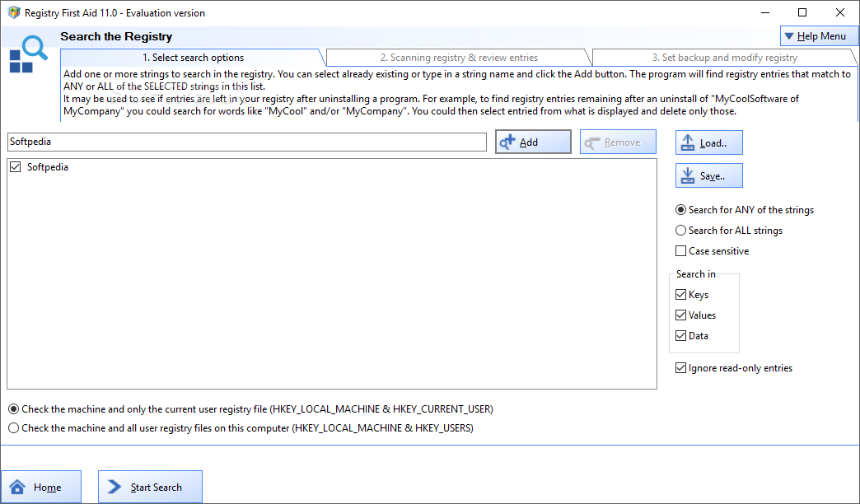The image size is (860, 504).
Task: Click the Load.. text label
Action: coord(713,143)
